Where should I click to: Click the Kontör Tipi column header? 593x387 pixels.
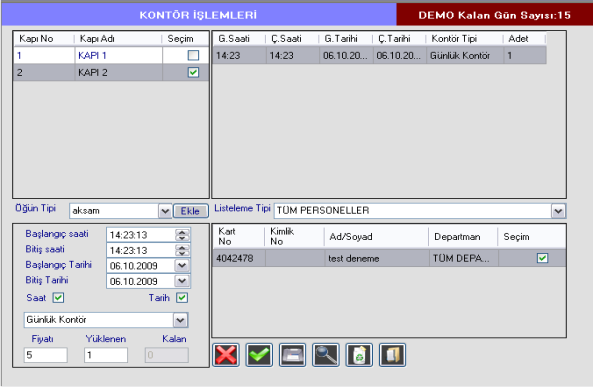coord(464,39)
